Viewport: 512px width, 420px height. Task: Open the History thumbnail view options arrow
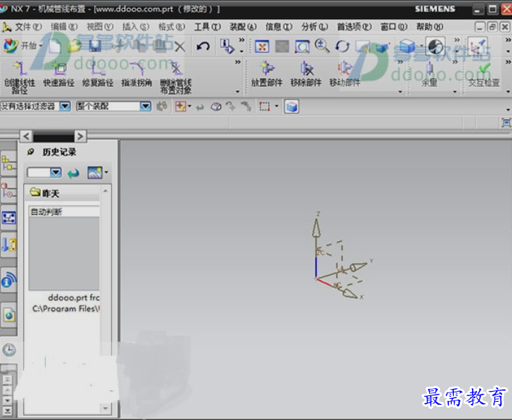107,172
